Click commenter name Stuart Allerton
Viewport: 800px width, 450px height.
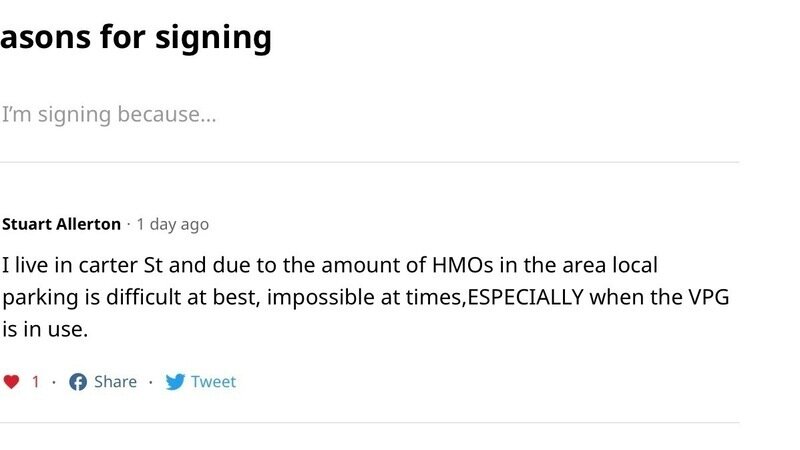(x=61, y=224)
